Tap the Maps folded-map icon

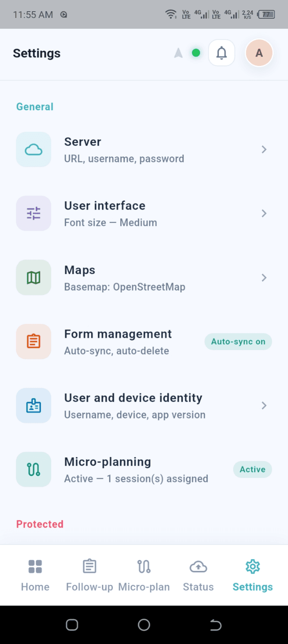click(x=34, y=278)
